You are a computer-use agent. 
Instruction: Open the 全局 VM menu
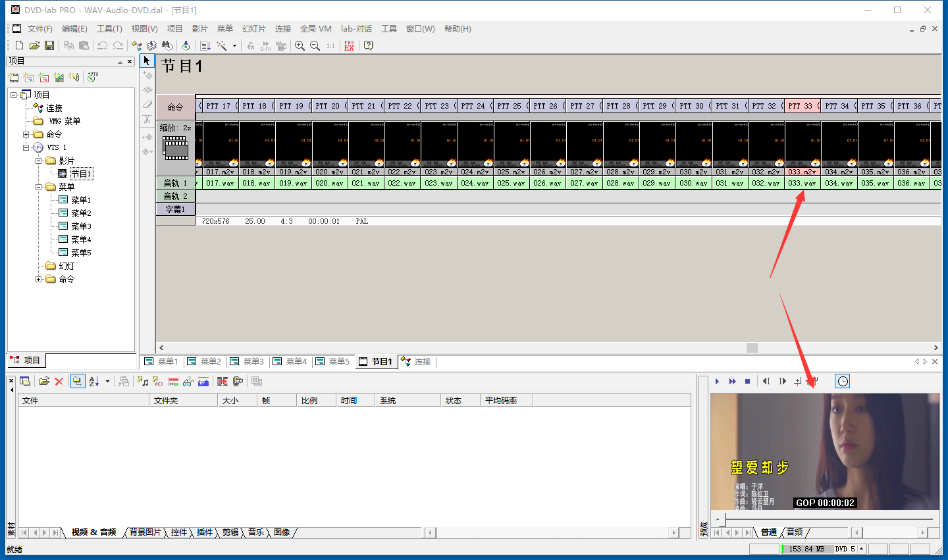[x=316, y=29]
